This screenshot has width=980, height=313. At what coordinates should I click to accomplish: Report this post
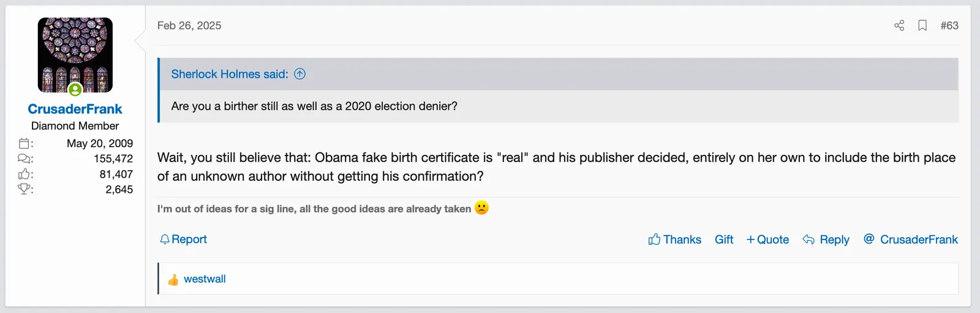[184, 239]
